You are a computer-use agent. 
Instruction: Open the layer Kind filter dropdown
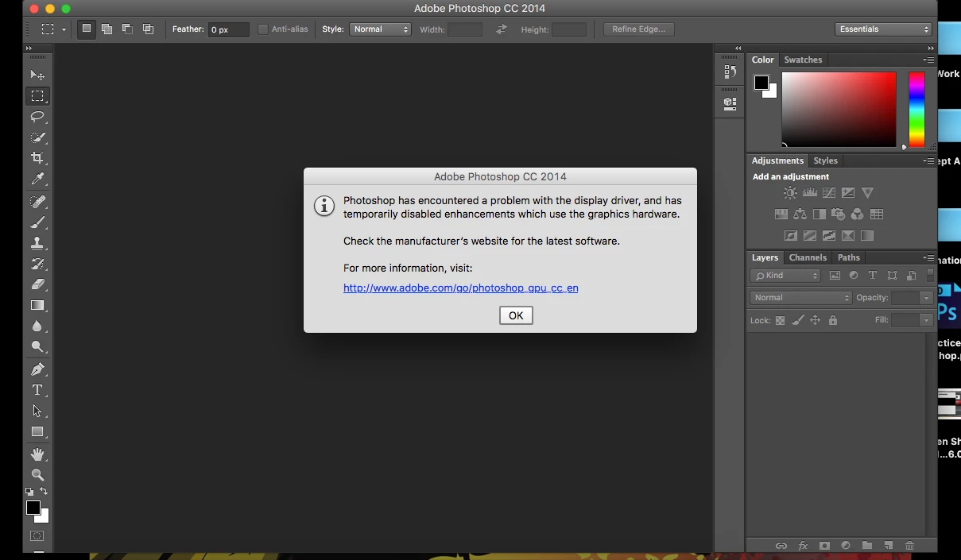click(x=785, y=276)
